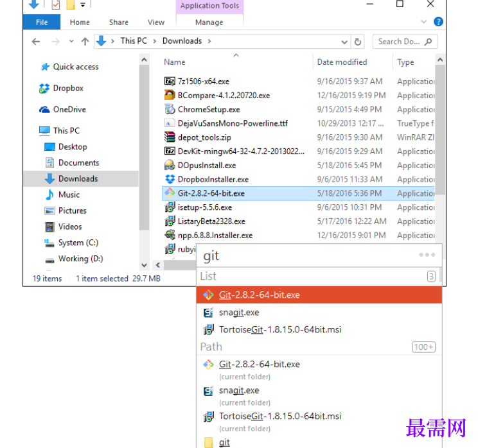Click This PC in the address bar
478x448 pixels.
click(x=134, y=41)
